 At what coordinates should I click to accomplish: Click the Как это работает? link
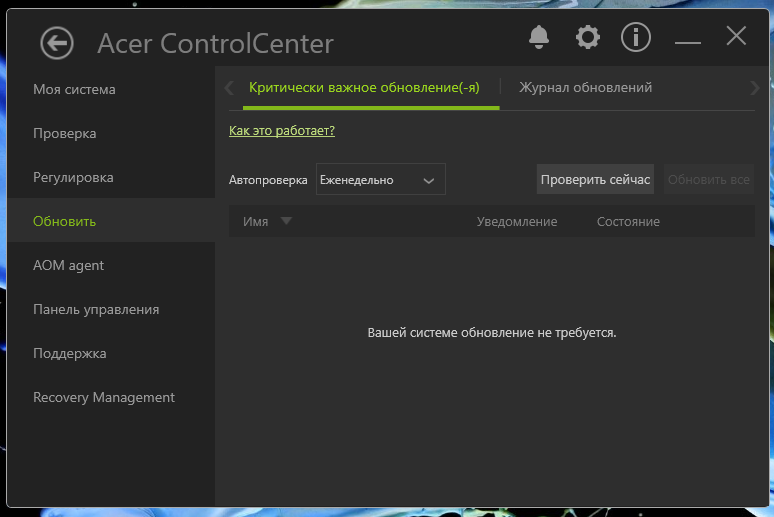282,130
